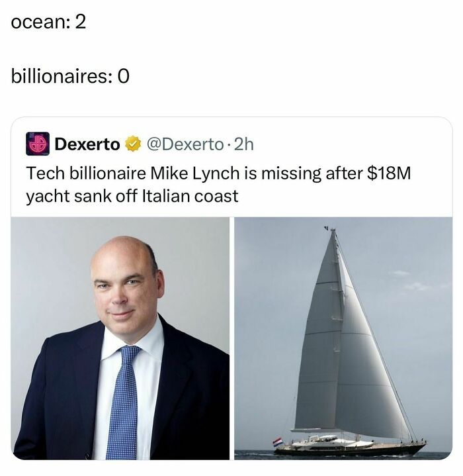Open the portrait photo of the suited man
Viewport: 463px width, 476px height.
(x=120, y=338)
